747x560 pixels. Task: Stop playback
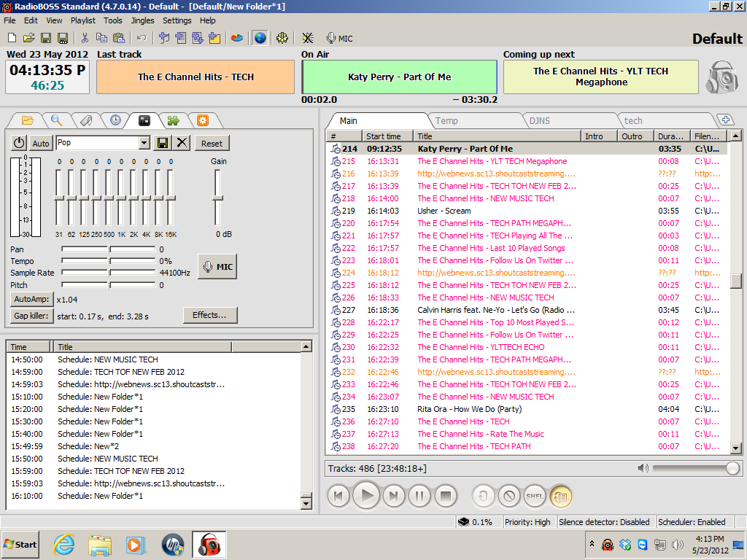(x=446, y=496)
